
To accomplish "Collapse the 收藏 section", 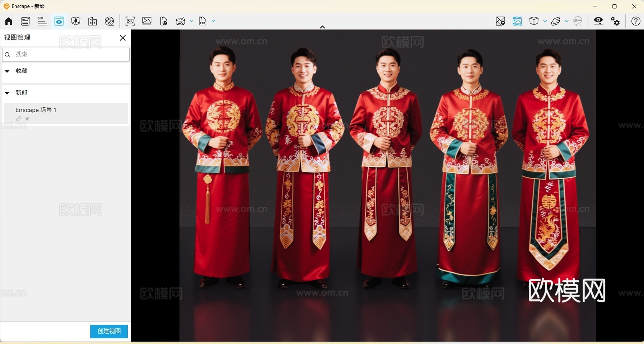I will point(7,71).
